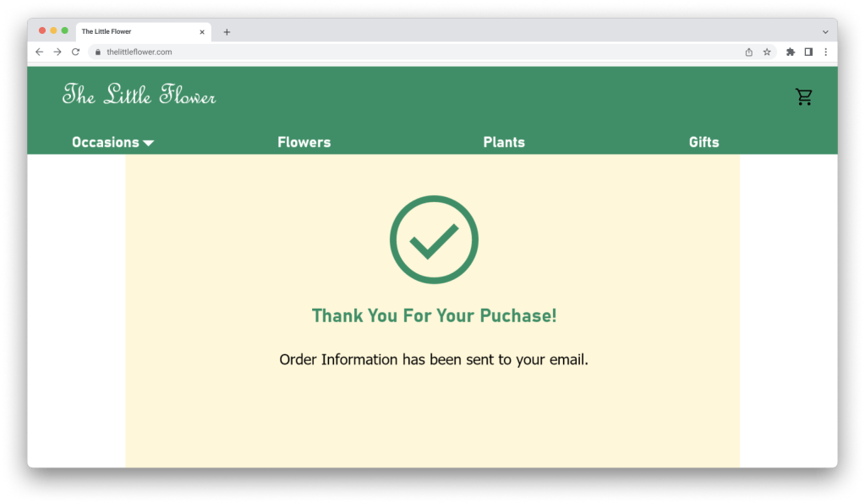Open the extensions puzzle icon
865x504 pixels.
[791, 52]
